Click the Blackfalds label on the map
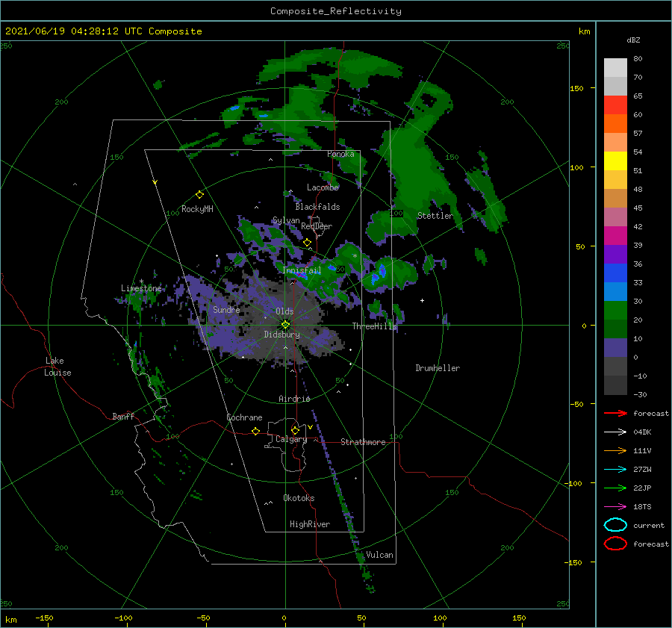This screenshot has height=628, width=672. pos(317,207)
